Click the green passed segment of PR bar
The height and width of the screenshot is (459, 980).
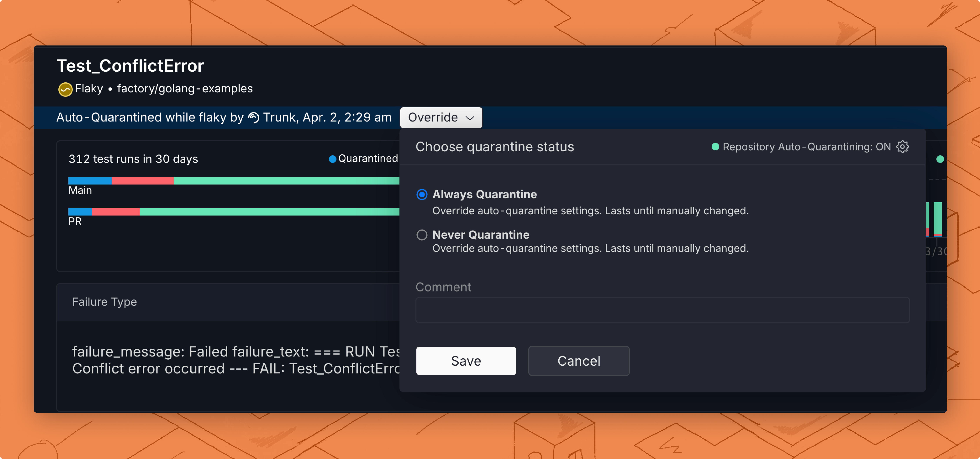(270, 212)
